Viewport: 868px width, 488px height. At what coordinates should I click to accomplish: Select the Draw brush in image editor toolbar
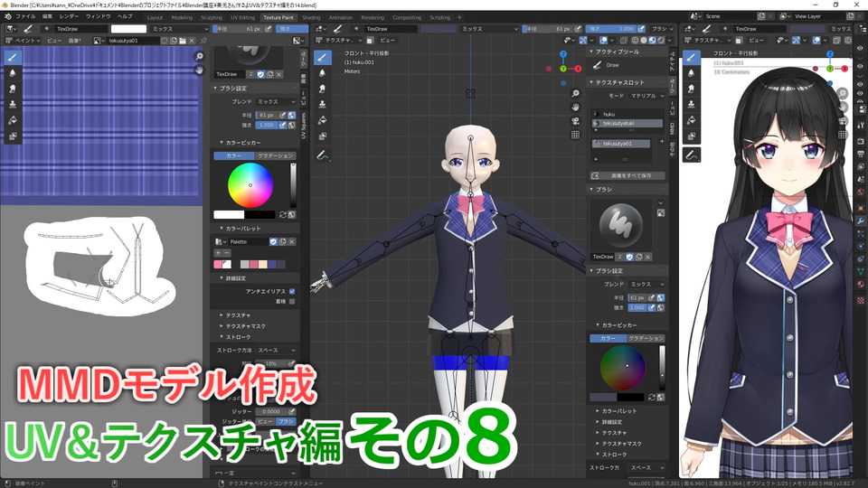tap(13, 57)
